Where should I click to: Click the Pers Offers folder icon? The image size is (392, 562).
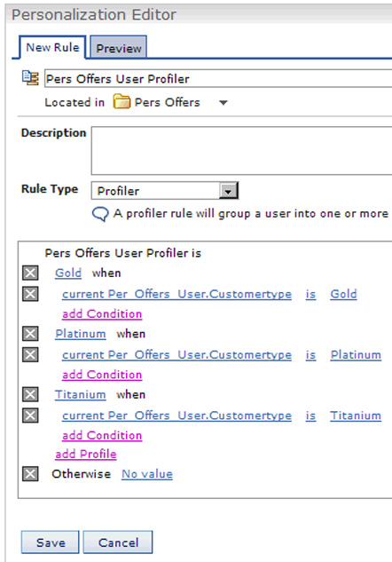point(122,102)
